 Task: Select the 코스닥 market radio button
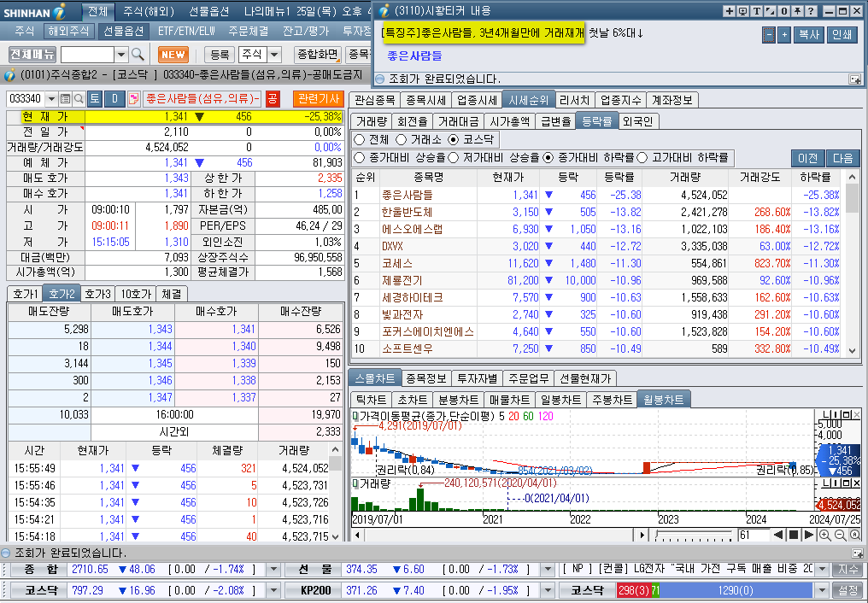[454, 139]
